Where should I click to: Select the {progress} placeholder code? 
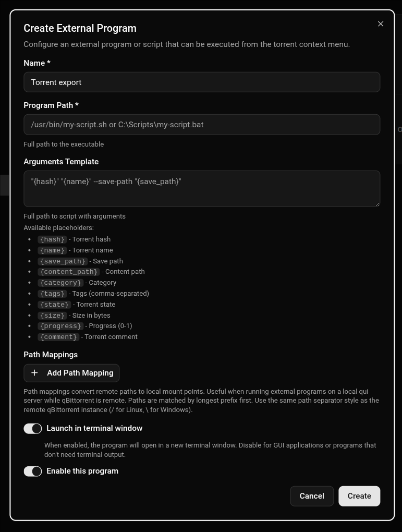(x=60, y=326)
